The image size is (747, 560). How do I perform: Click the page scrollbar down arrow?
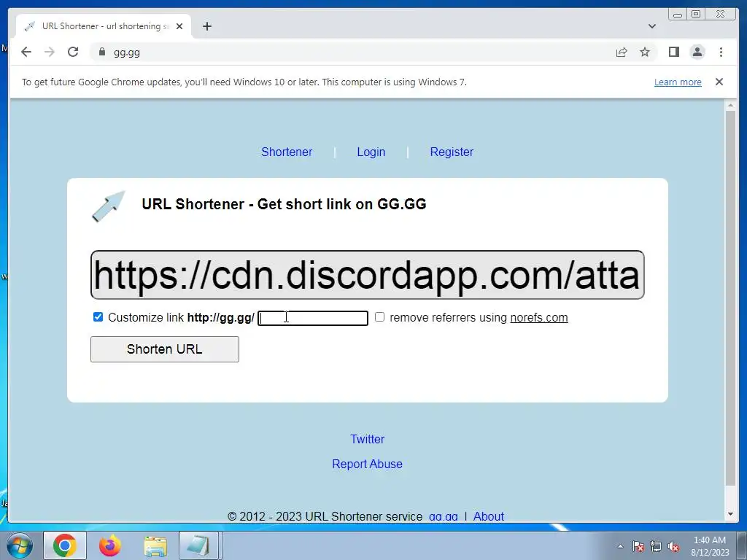(730, 514)
